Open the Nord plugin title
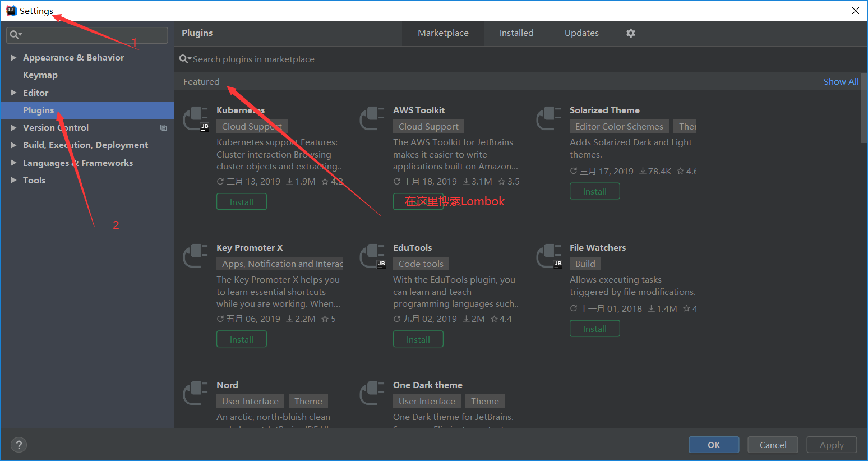The width and height of the screenshot is (868, 461). 227,385
